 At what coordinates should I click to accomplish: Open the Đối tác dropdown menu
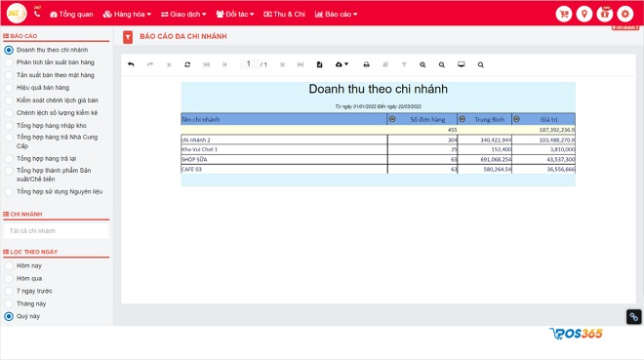tap(235, 14)
